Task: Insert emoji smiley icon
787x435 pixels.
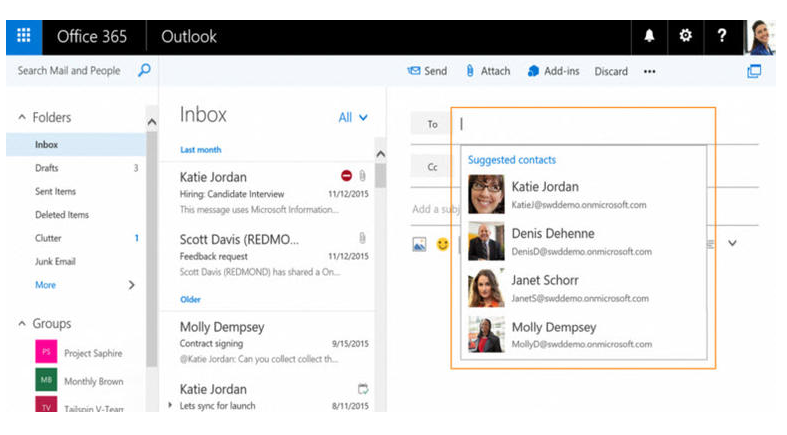Action: (442, 244)
